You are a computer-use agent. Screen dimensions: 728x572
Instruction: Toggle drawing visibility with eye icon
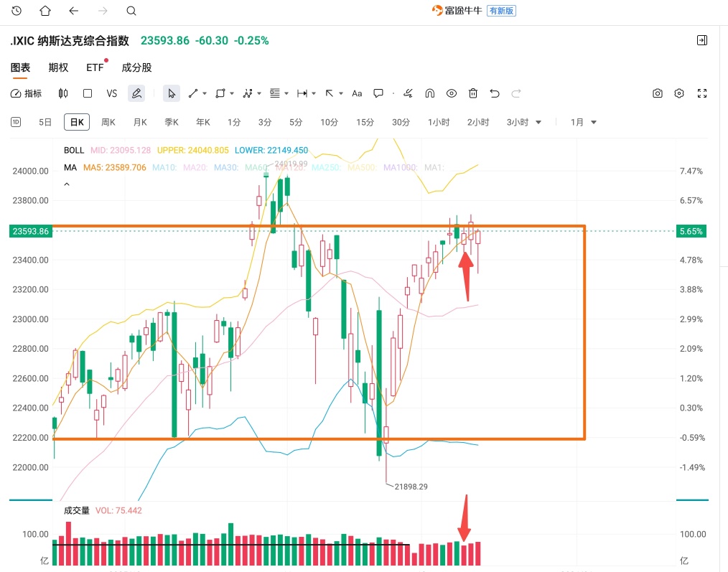452,93
